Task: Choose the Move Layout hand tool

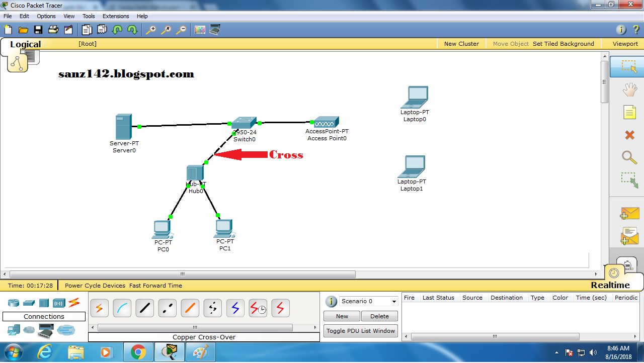Action: coord(630,89)
